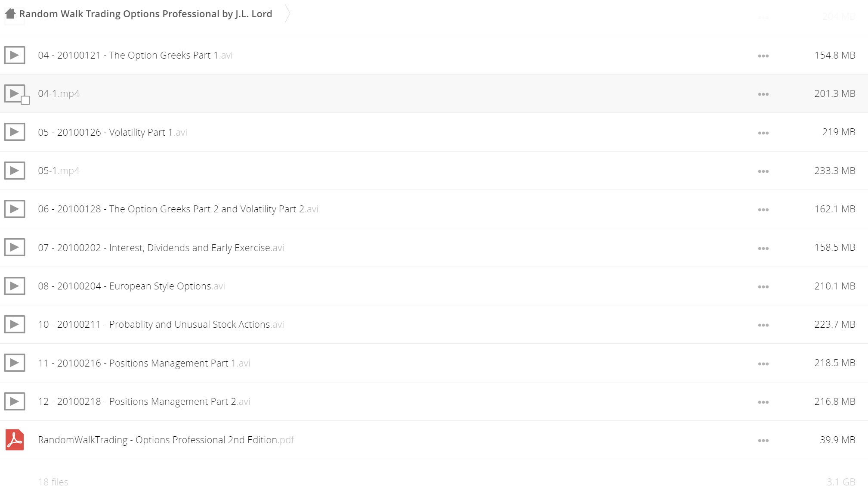Click the video icon for European Style Options

coord(15,286)
